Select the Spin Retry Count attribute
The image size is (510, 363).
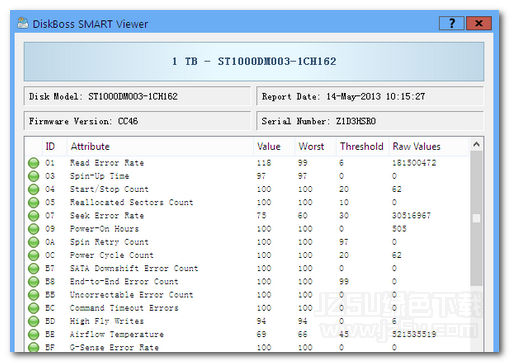click(109, 242)
